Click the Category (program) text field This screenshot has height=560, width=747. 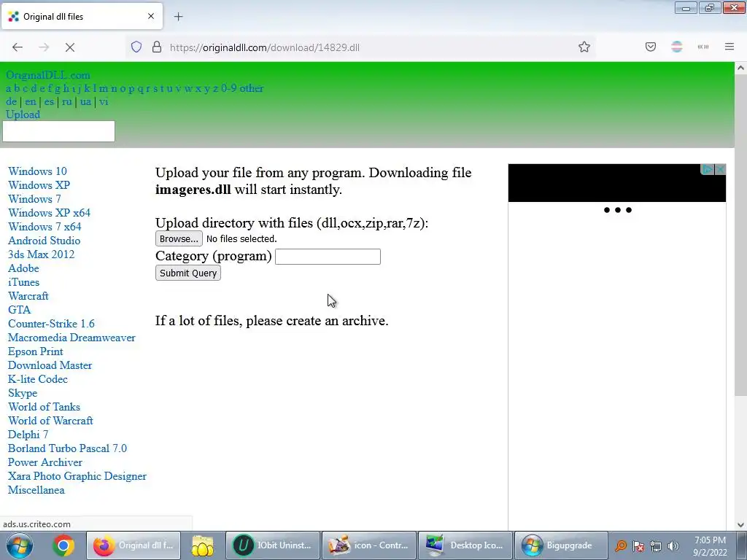pos(328,256)
